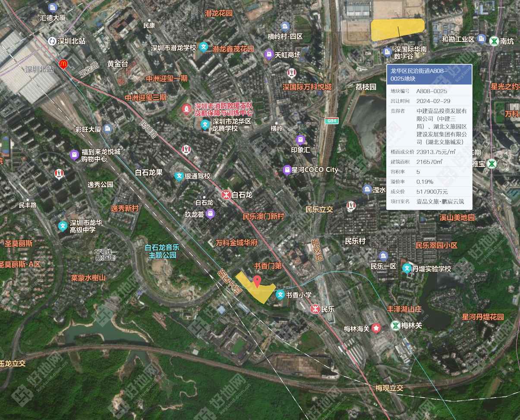Click the 白石龙音乐主题公园 label
Image resolution: width=520 pixels, height=420 pixels.
point(162,251)
